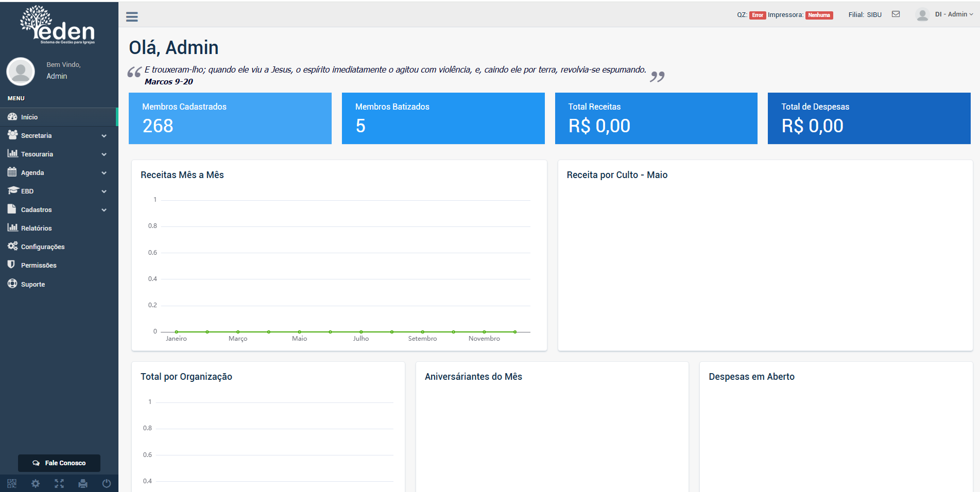Click the Eden tree logo
This screenshot has height=492, width=980.
coord(58,25)
